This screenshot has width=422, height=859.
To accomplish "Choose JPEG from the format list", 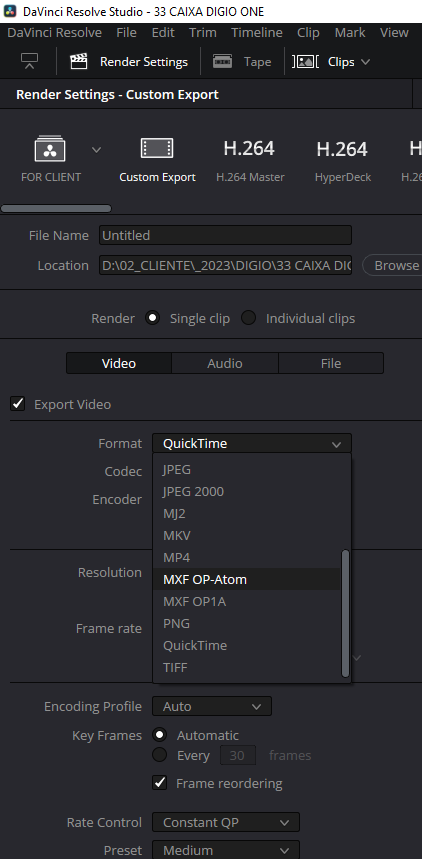I will click(247, 469).
